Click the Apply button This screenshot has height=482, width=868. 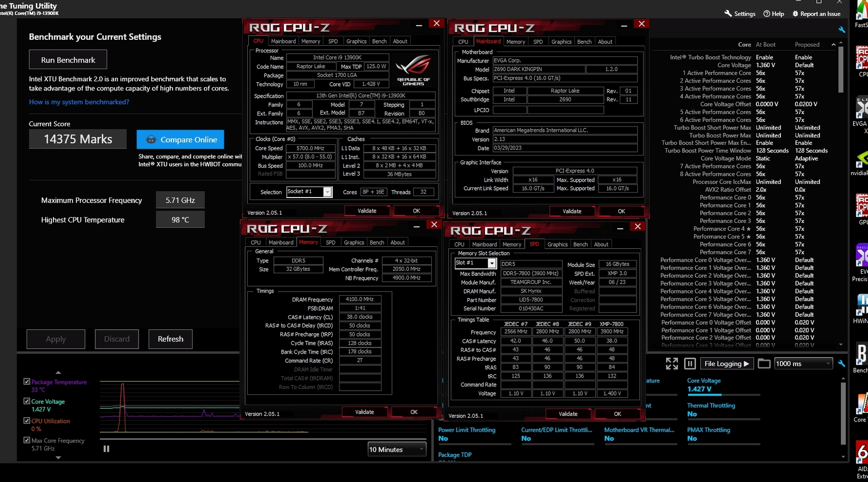[56, 339]
